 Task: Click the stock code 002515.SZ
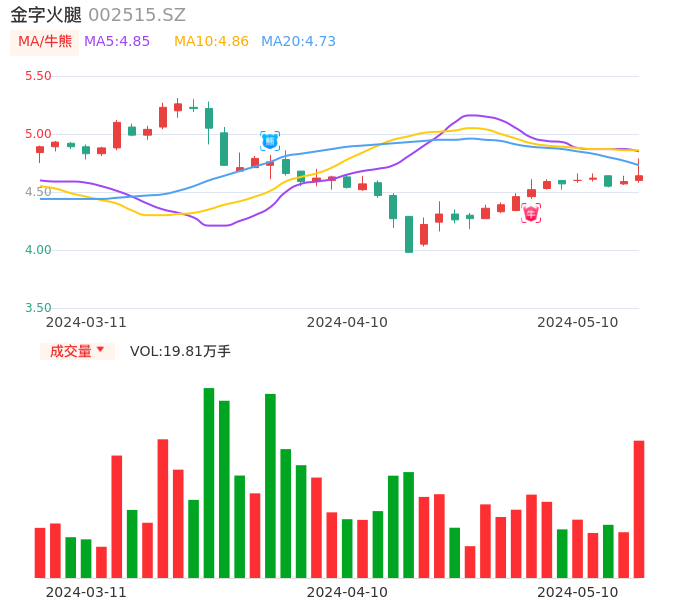137,15
